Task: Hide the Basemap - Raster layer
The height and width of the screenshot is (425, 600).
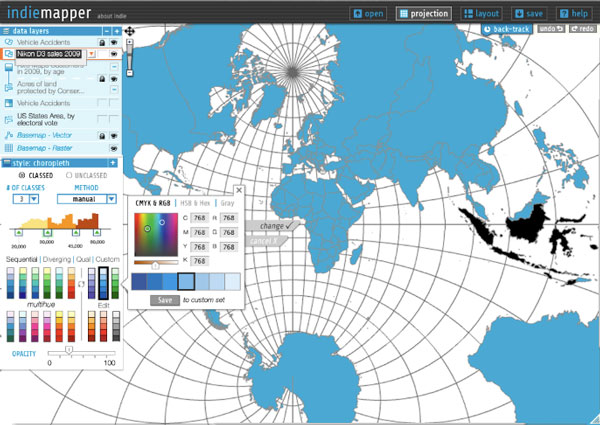Action: click(x=114, y=148)
